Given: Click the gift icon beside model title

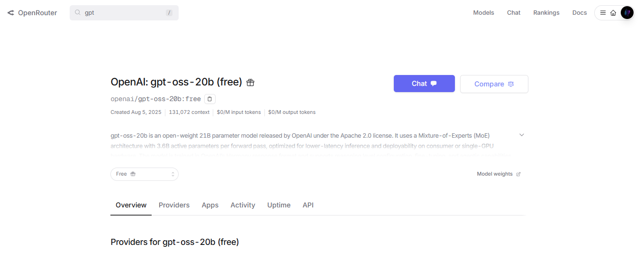Looking at the screenshot, I should pyautogui.click(x=251, y=83).
